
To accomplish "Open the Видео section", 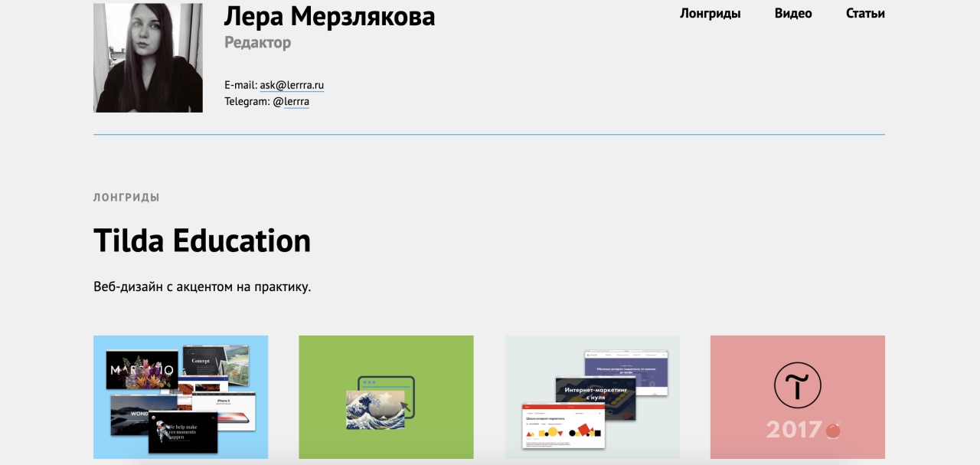I will (793, 13).
